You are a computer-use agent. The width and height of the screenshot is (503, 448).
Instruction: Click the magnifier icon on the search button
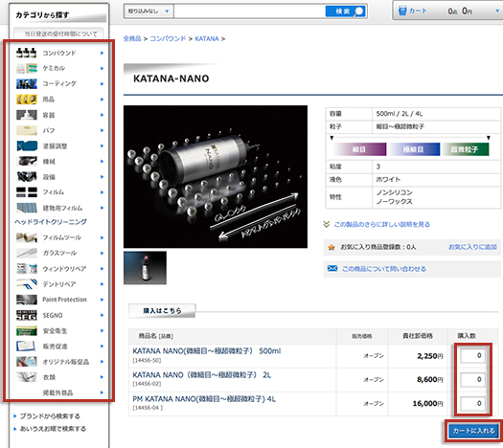pos(358,11)
